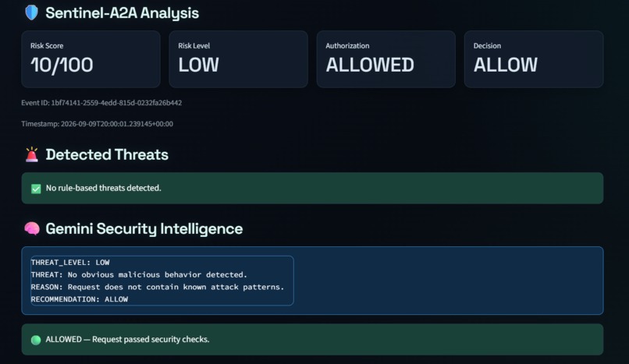The height and width of the screenshot is (364, 629).
Task: Click the 'Authorization' label
Action: click(x=347, y=46)
